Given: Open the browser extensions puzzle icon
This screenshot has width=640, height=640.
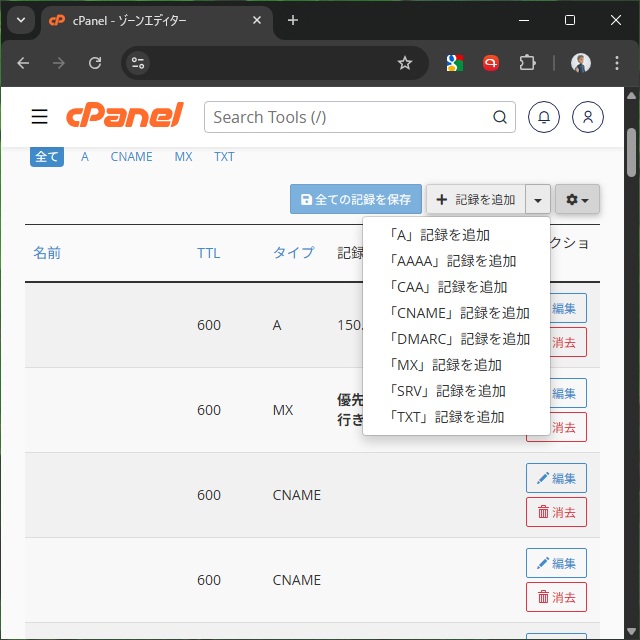Looking at the screenshot, I should tap(527, 63).
